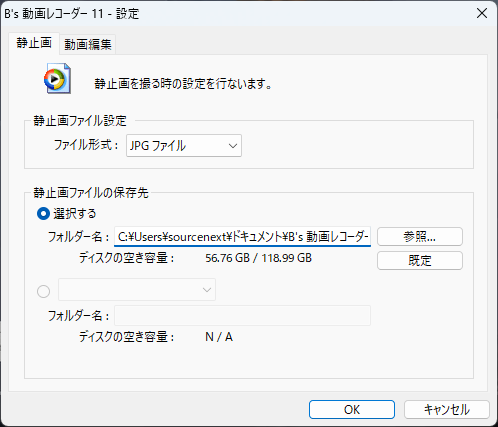This screenshot has width=498, height=427.
Task: Click the 静止画ファイル設定 group label
Action: 80,121
